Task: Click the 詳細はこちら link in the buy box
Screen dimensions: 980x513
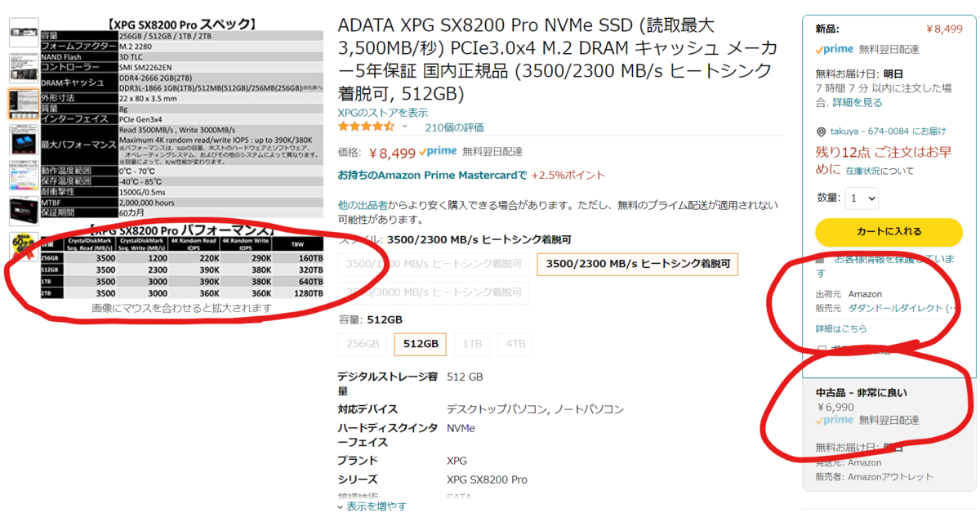Action: tap(841, 328)
